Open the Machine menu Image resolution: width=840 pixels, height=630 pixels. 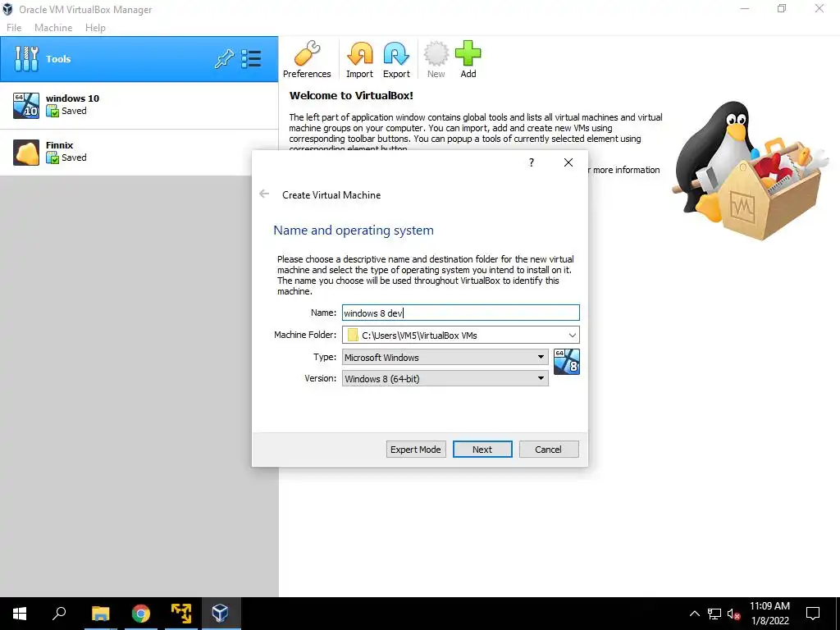pyautogui.click(x=53, y=28)
